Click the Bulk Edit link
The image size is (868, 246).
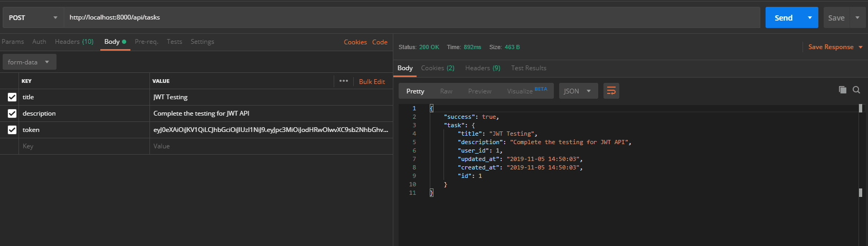(x=372, y=82)
